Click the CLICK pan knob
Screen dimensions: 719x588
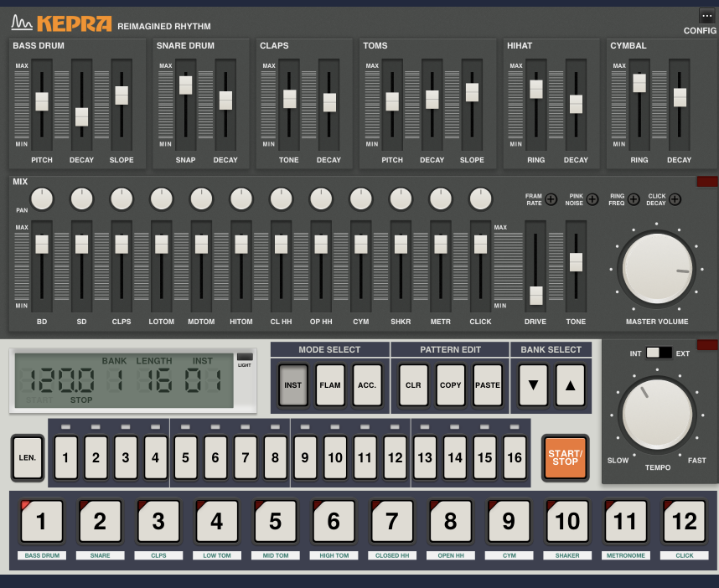pyautogui.click(x=480, y=199)
